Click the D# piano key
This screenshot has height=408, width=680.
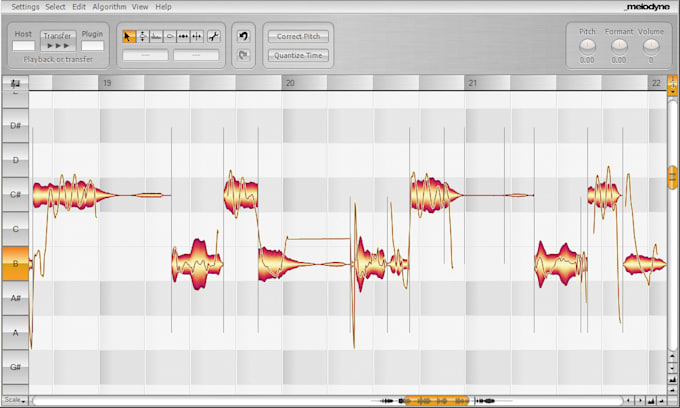click(x=15, y=126)
